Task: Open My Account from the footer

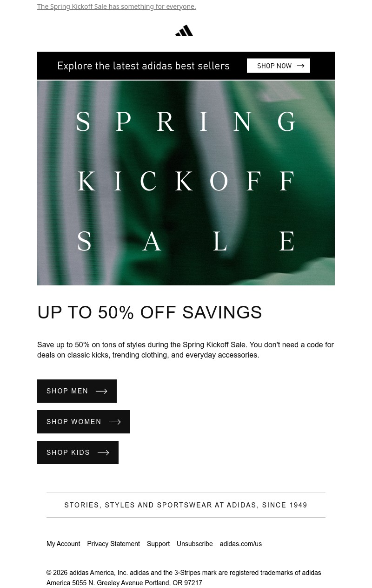Action: tap(63, 544)
